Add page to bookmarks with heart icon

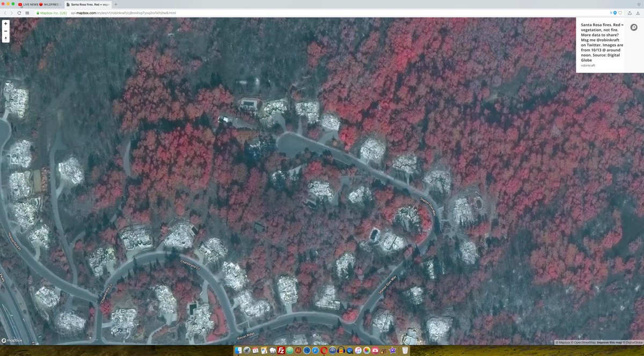click(x=620, y=12)
